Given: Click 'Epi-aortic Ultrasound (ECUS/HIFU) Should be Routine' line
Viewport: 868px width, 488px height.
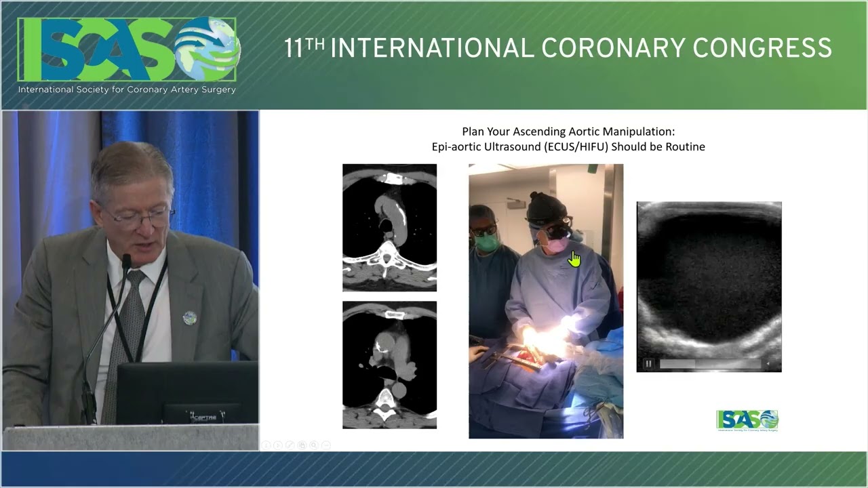Looking at the screenshot, I should click(x=568, y=146).
